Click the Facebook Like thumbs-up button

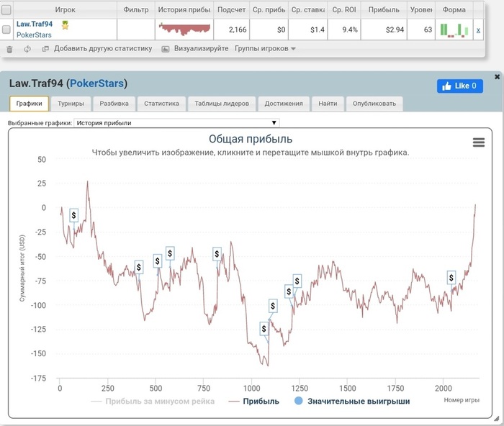459,86
